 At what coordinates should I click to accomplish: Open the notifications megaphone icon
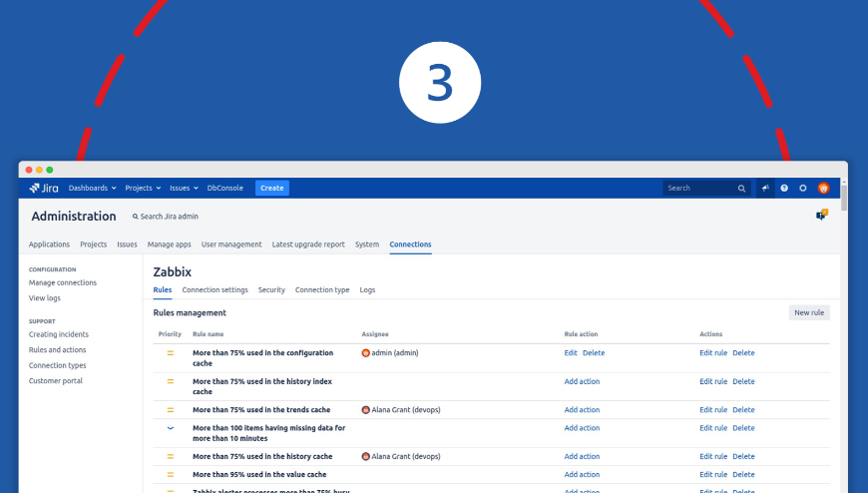(x=765, y=188)
